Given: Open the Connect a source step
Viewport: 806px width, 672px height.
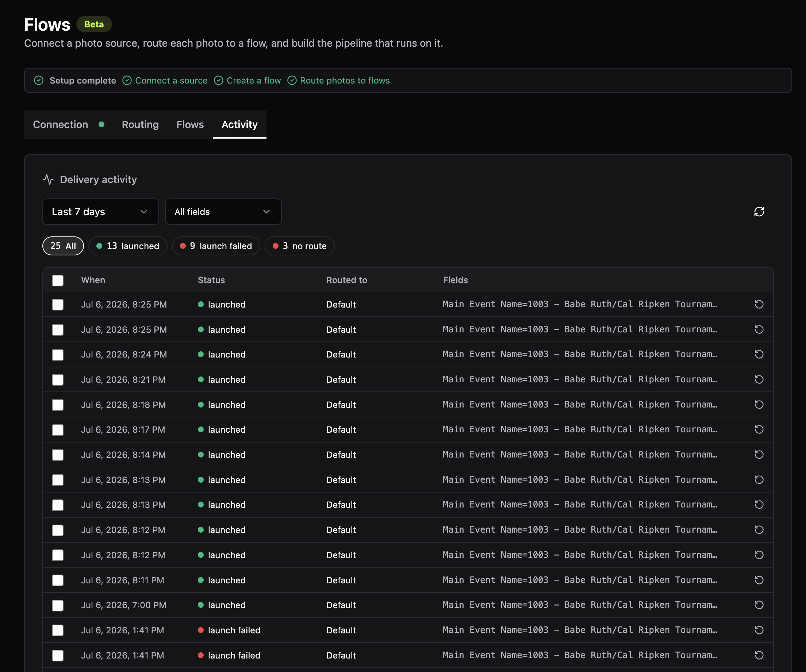Looking at the screenshot, I should coord(165,81).
